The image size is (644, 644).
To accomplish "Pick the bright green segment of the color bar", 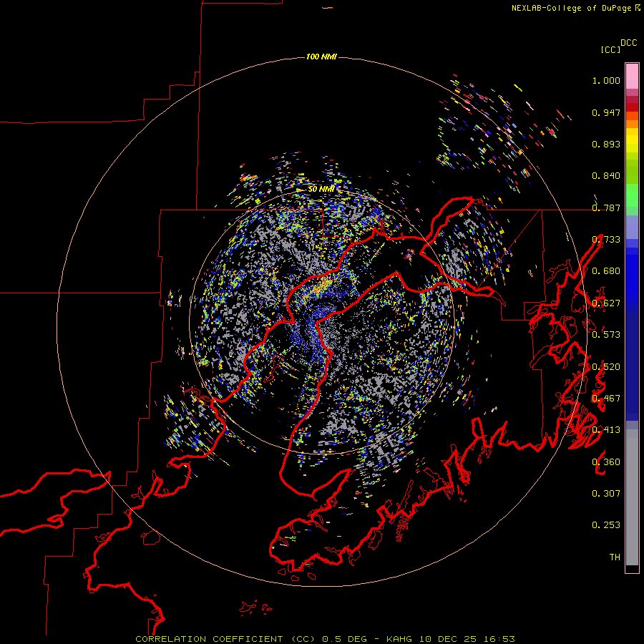I will coord(632,195).
